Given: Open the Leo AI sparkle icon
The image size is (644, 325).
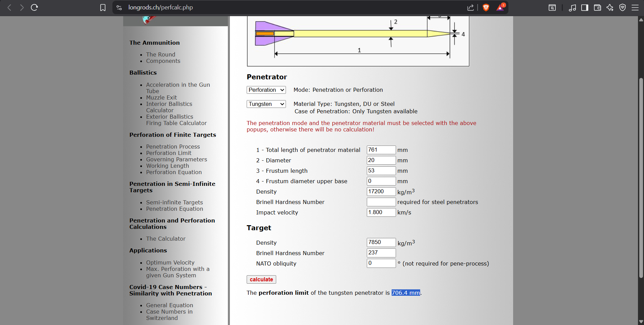Looking at the screenshot, I should point(610,7).
